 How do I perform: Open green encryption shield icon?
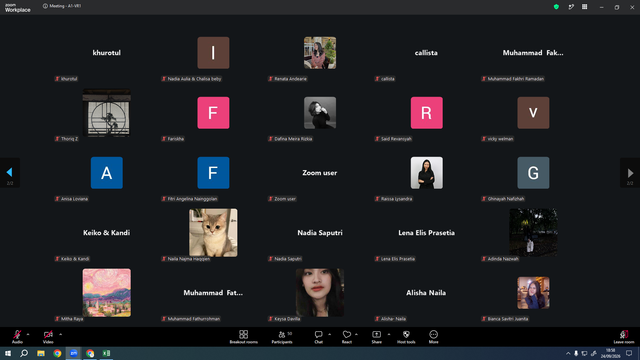tap(556, 7)
